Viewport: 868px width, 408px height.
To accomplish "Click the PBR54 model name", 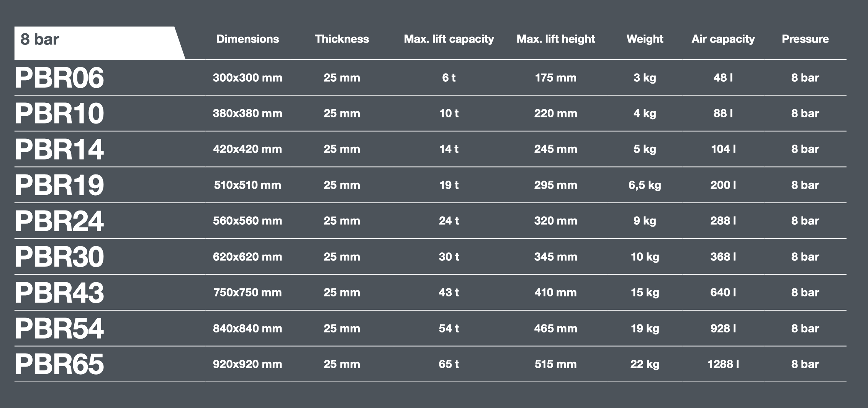I will pyautogui.click(x=59, y=329).
